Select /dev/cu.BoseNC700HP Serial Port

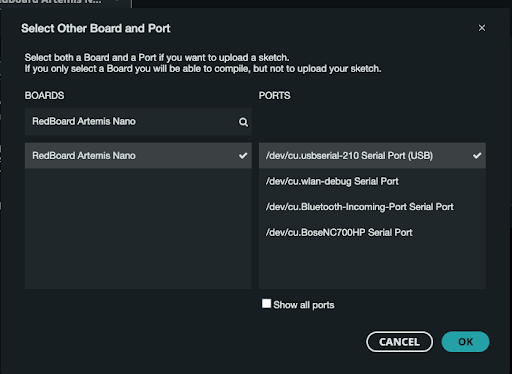click(372, 233)
